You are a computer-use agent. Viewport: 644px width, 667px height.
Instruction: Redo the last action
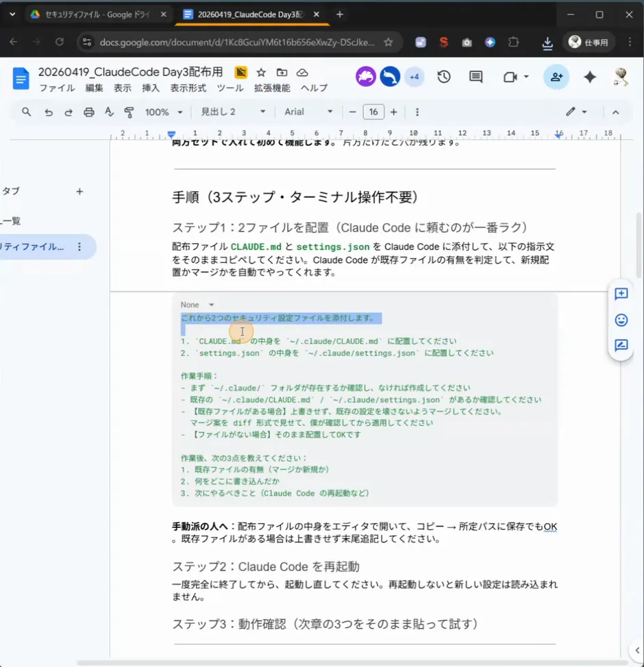pos(68,112)
